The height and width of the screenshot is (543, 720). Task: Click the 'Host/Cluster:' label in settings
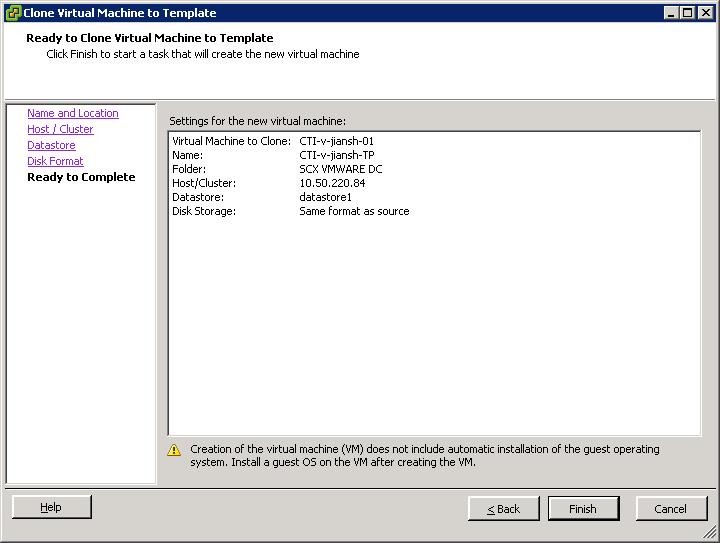[204, 183]
